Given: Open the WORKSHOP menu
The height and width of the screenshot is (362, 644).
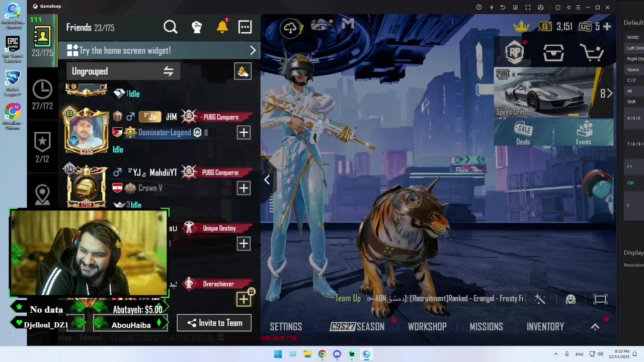Looking at the screenshot, I should click(427, 327).
